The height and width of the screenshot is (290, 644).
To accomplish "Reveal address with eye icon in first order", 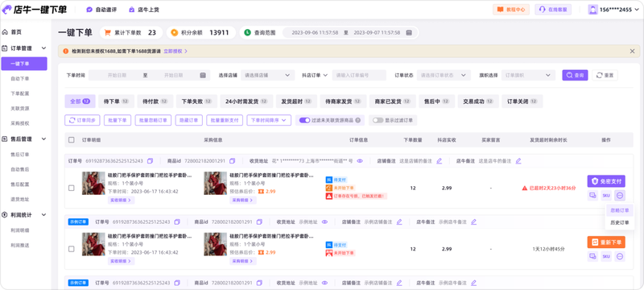I will coord(360,161).
